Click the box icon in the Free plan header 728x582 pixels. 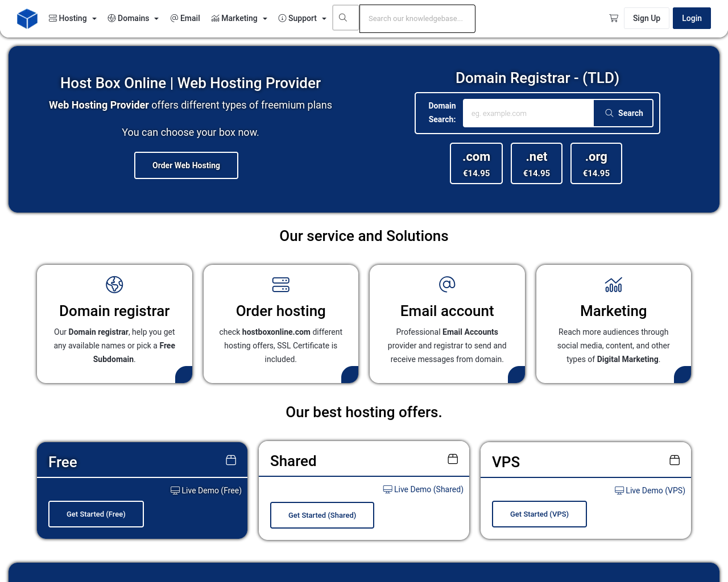(231, 460)
